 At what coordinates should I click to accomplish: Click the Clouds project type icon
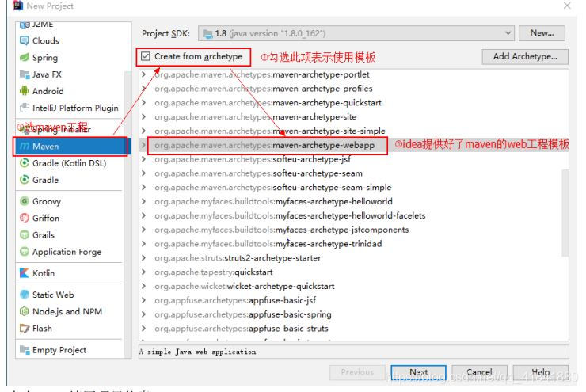click(25, 40)
